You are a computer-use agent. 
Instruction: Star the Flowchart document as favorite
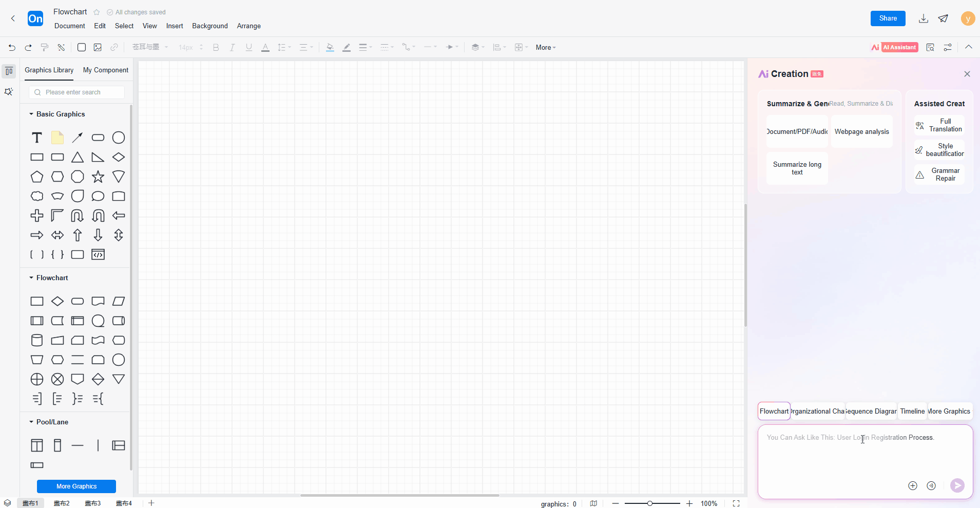97,12
